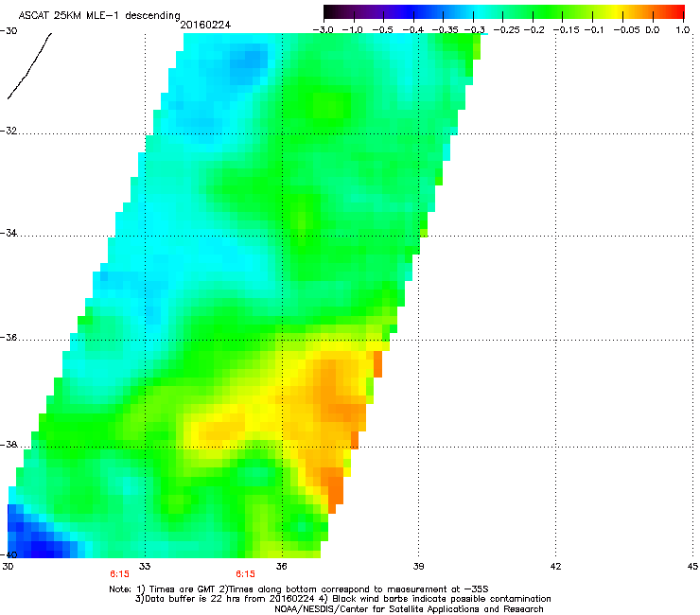Viewport: 700px width, 615px height.
Task: Select the '-0.35' color scale label
Action: 446,30
